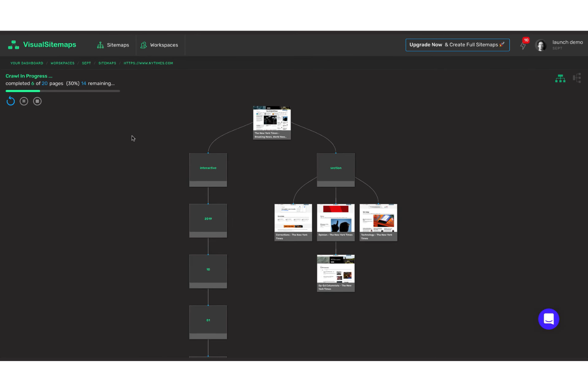Pause the crawl in progress
Image resolution: width=588 pixels, height=392 pixels.
[24, 101]
